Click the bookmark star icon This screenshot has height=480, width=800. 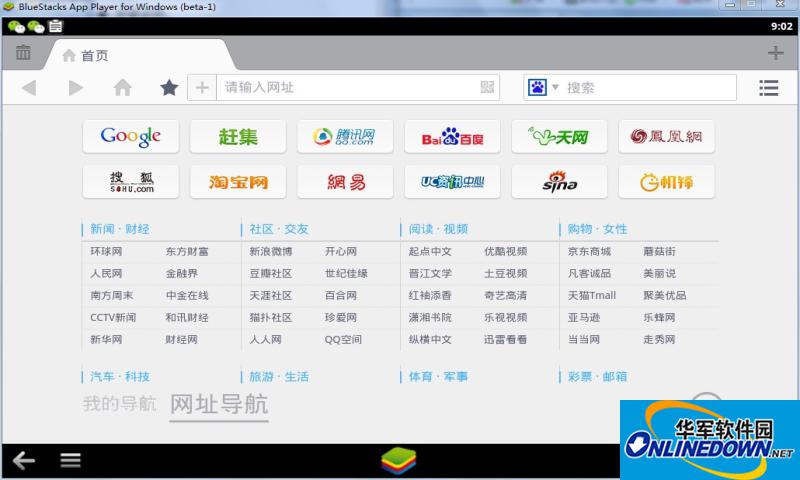tap(169, 88)
